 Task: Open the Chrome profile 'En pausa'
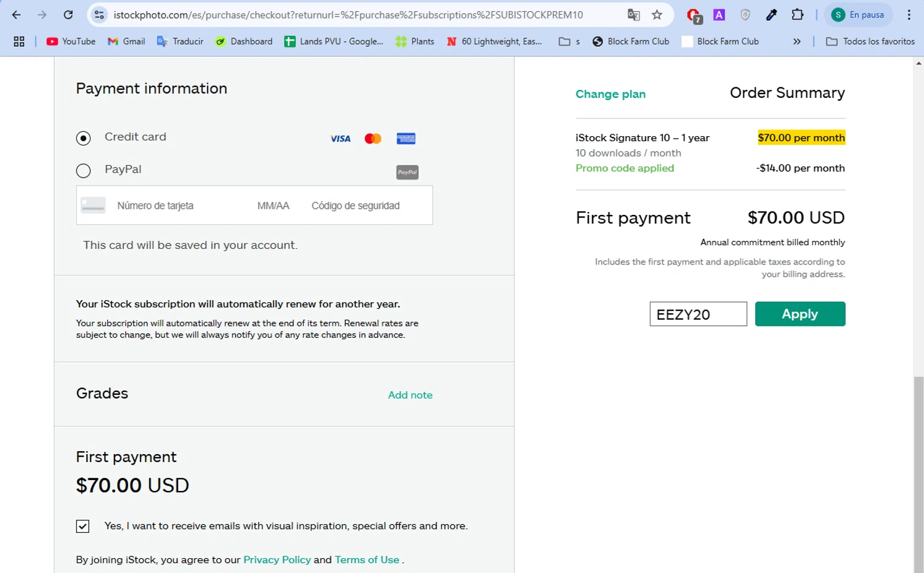point(858,15)
